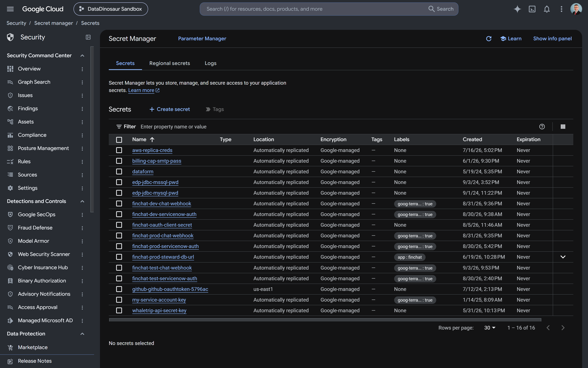Go to next page of secrets
588x368 pixels.
(563, 328)
